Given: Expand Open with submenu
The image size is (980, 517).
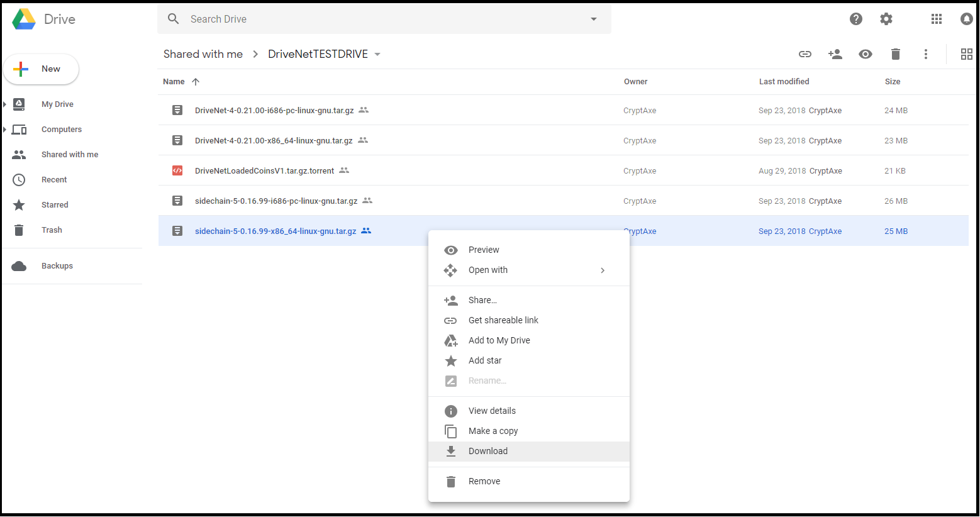Looking at the screenshot, I should (x=529, y=270).
